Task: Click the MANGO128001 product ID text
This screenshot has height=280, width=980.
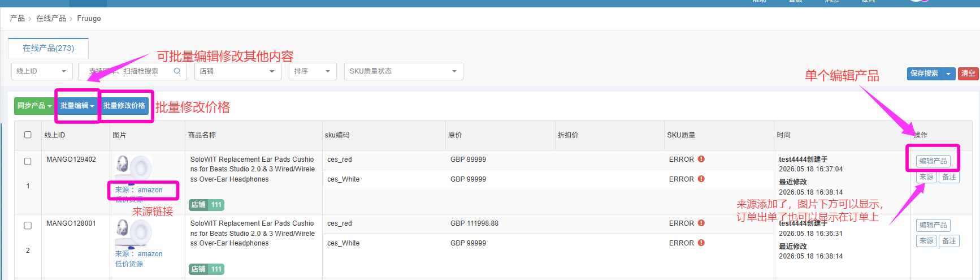Action: click(x=71, y=223)
